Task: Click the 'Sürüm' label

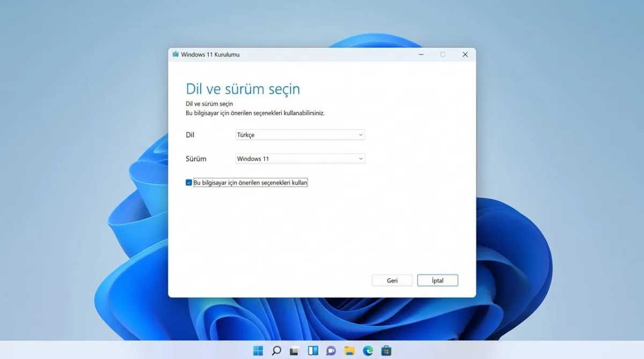Action: click(196, 159)
